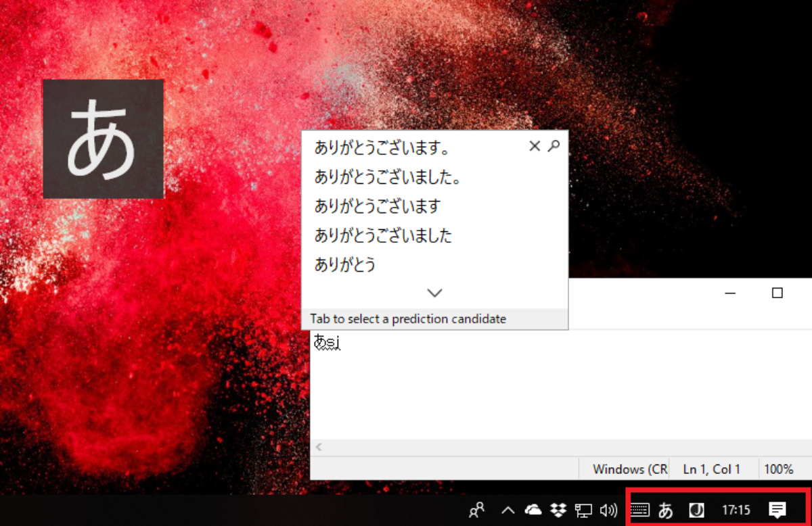Choose the short candidate ありがとう
Image resolution: width=812 pixels, height=526 pixels.
(345, 264)
